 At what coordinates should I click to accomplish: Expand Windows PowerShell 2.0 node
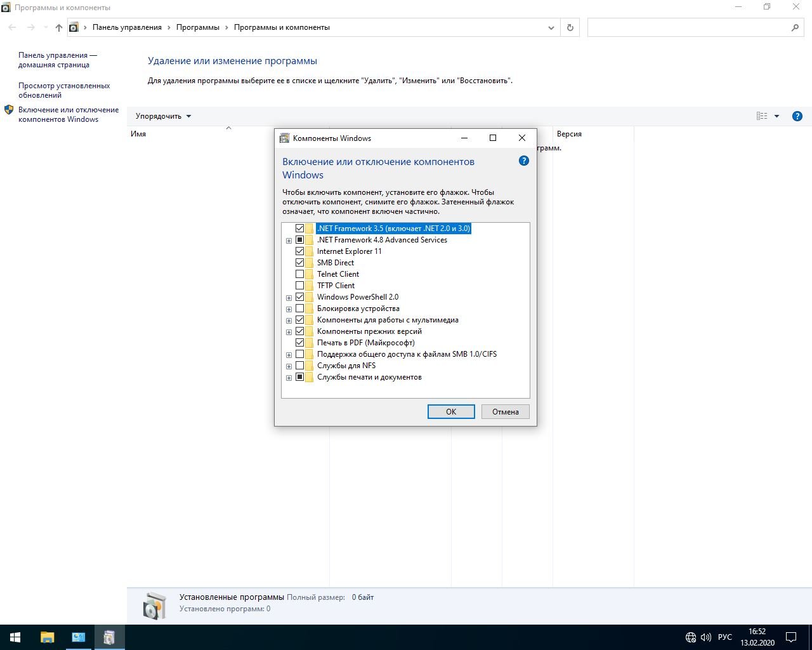(x=289, y=298)
